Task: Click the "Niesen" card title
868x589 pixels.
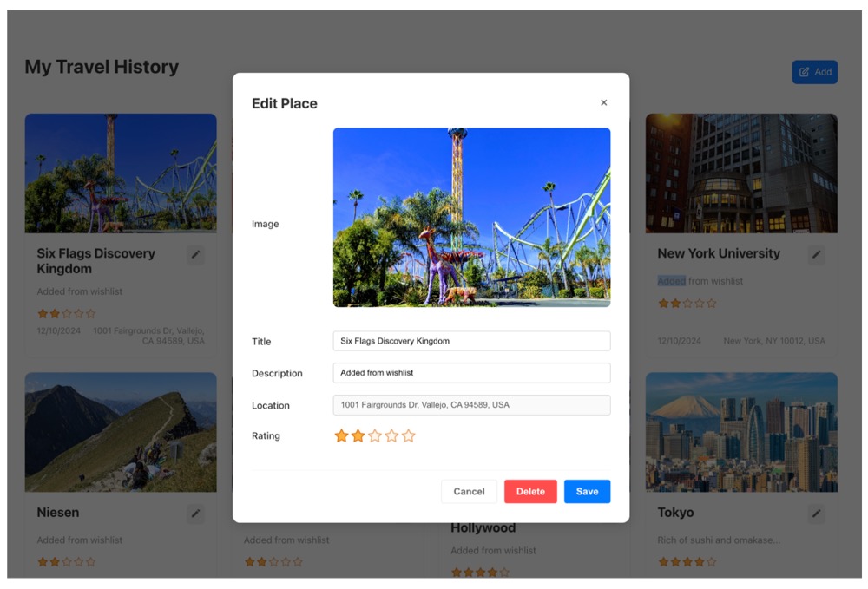Action: tap(58, 512)
